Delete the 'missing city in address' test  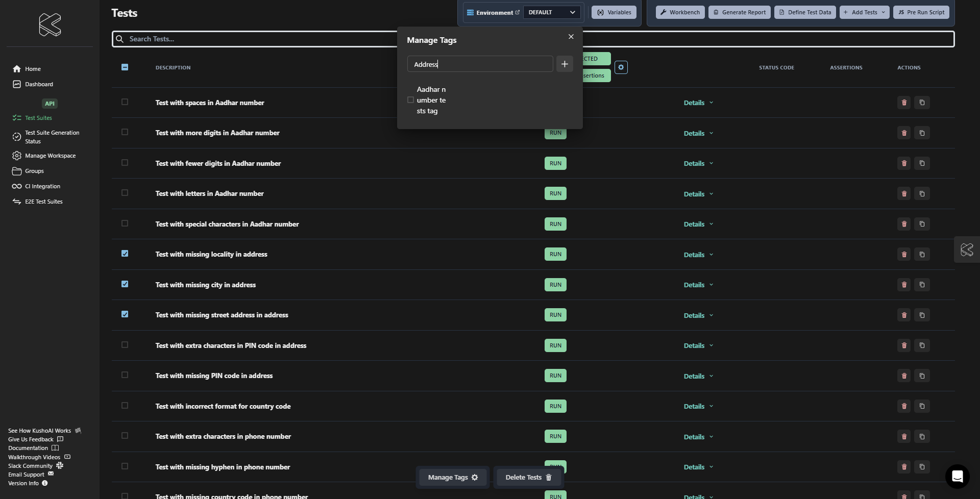(x=903, y=285)
